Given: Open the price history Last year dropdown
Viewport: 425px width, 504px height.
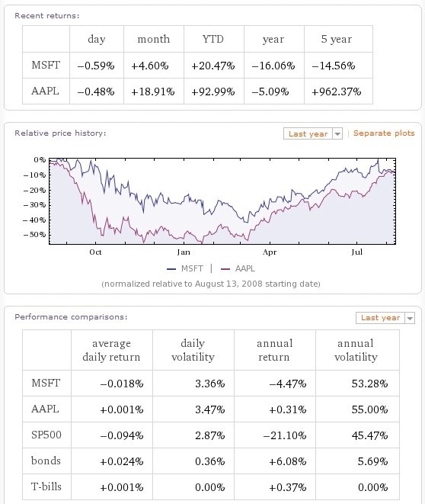Looking at the screenshot, I should 312,133.
